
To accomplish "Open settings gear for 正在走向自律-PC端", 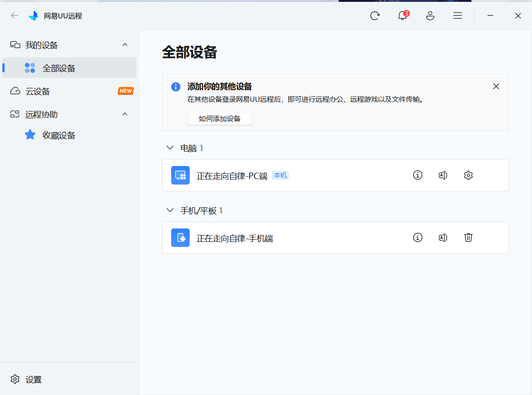I will coord(468,175).
